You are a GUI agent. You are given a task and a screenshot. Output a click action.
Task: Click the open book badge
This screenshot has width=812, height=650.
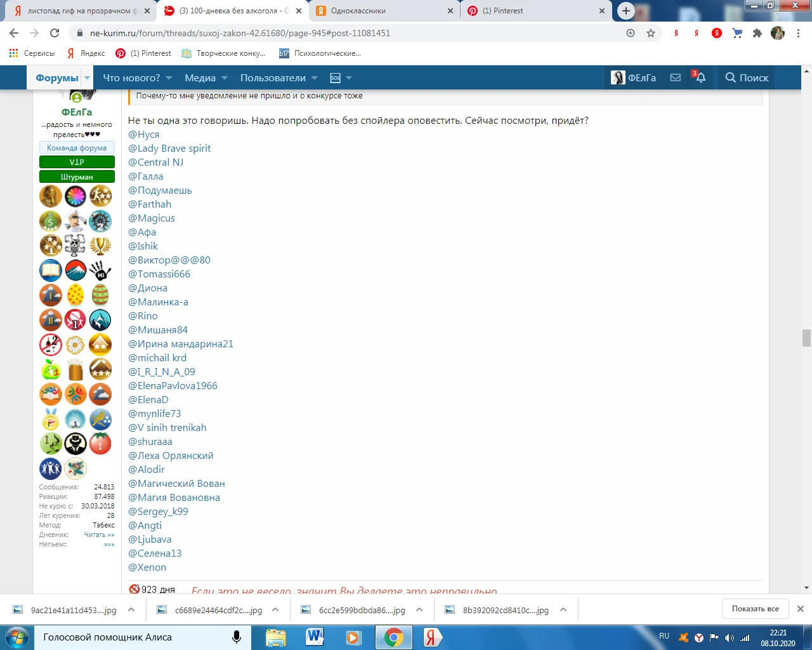pos(51,270)
